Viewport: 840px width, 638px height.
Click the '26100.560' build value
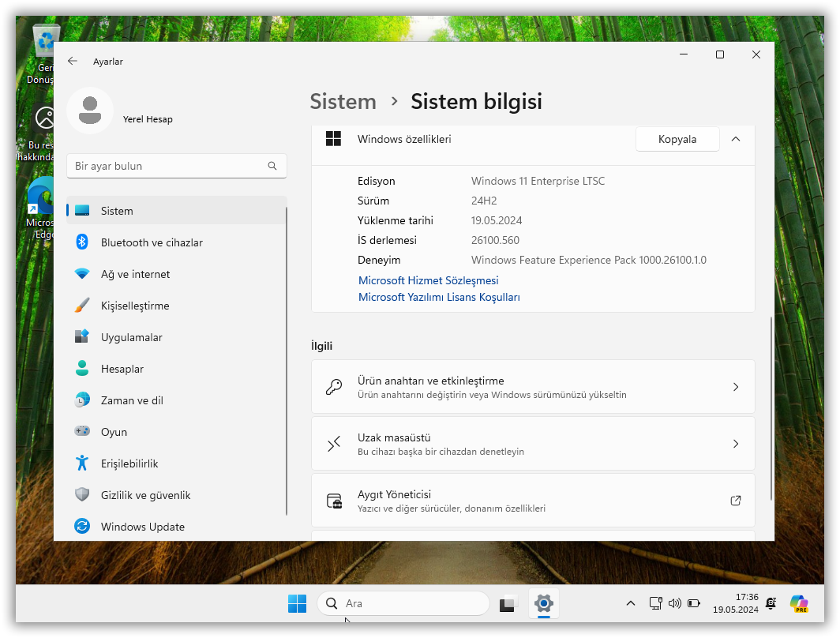tap(495, 240)
